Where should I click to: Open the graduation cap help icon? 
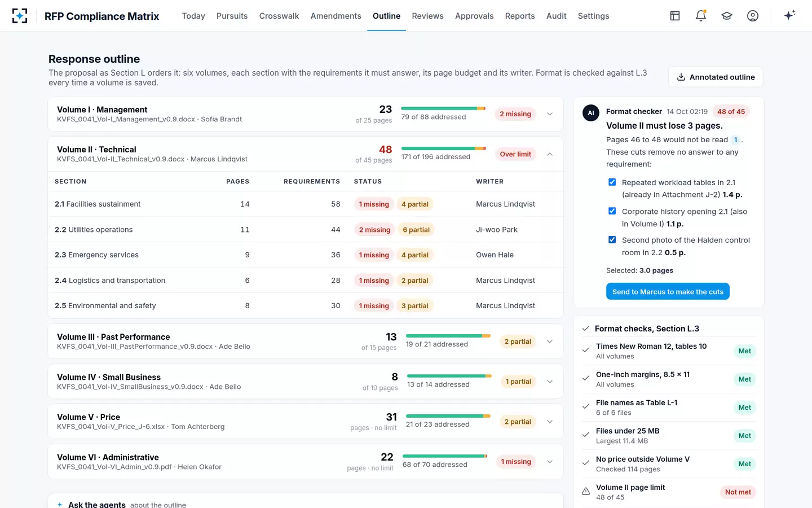coord(727,16)
